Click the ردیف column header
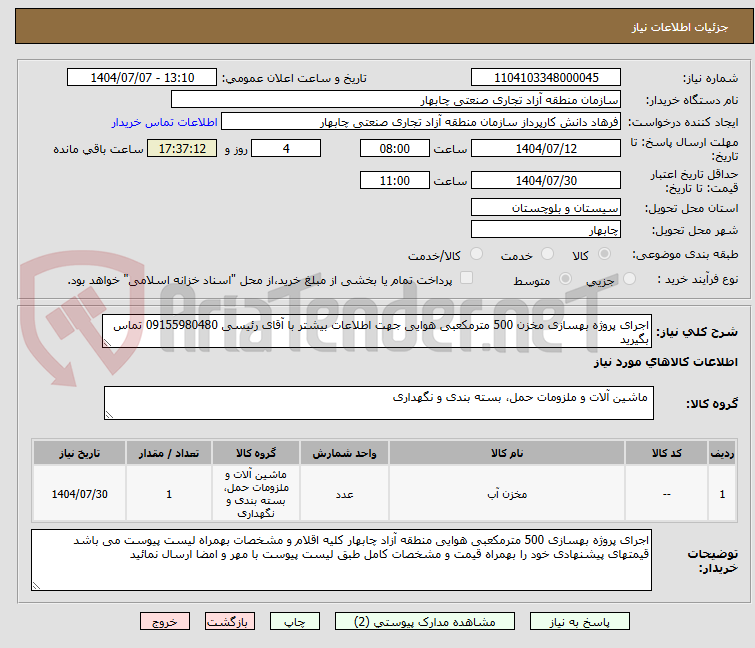 (722, 453)
